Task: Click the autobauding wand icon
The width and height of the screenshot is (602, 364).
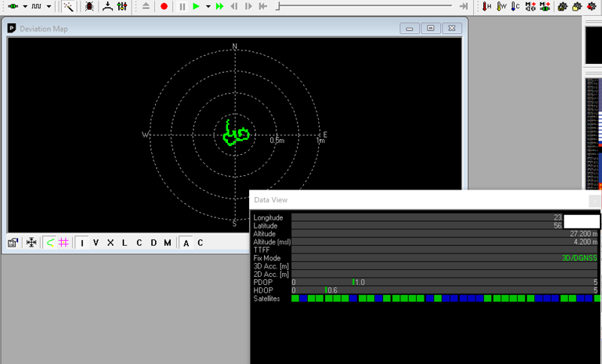Action: tap(68, 6)
